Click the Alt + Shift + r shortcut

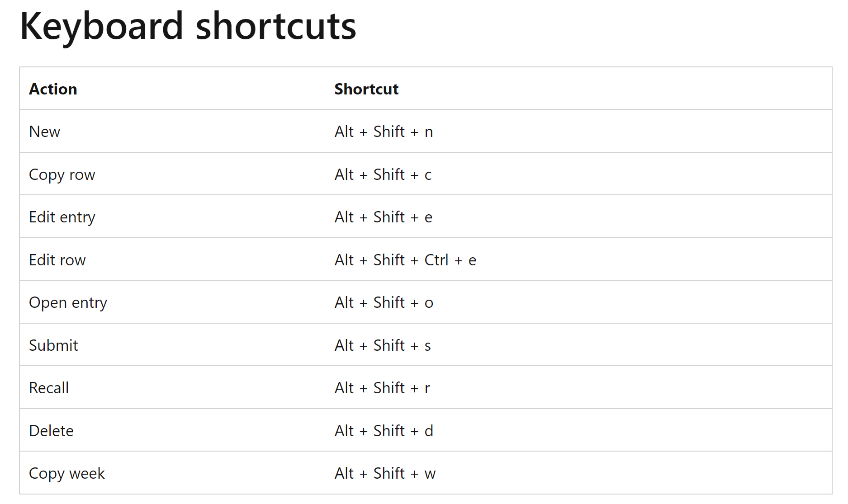coord(382,388)
